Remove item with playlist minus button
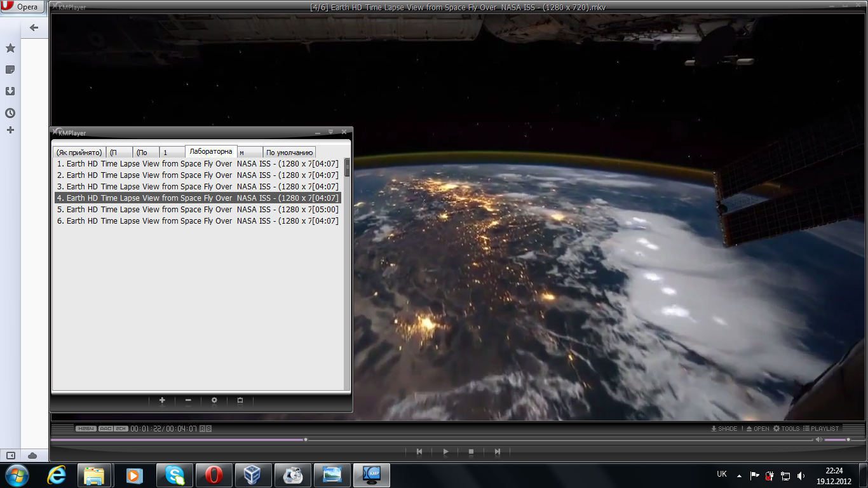868x488 pixels. (188, 400)
